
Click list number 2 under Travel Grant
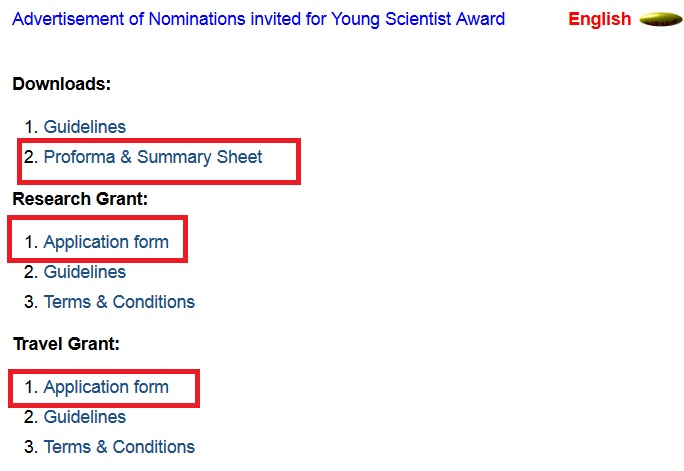tap(30, 417)
